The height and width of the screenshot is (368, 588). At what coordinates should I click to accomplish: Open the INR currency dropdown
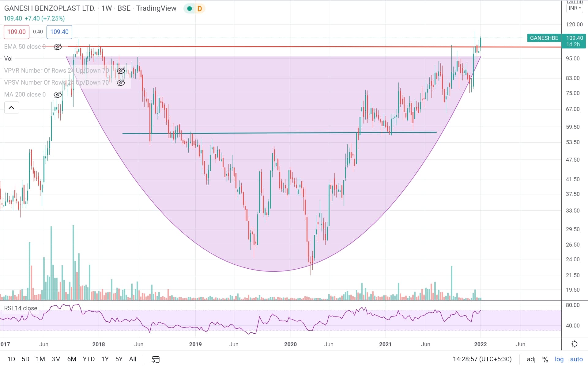(575, 8)
